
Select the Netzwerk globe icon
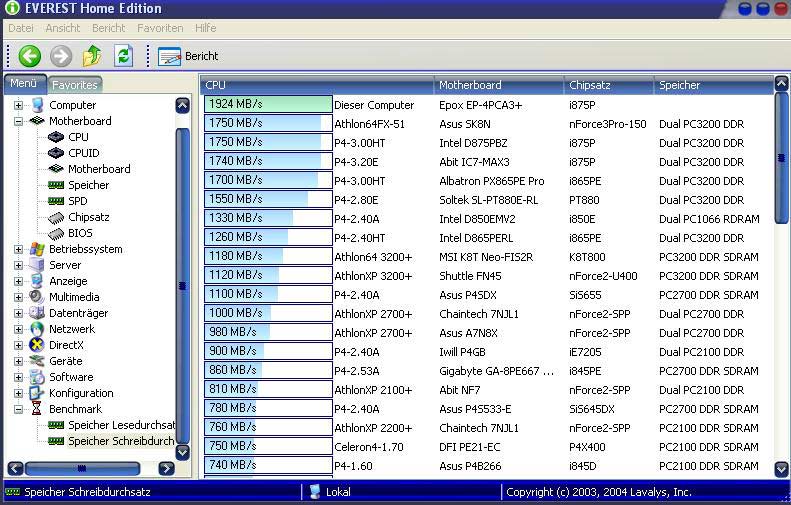(x=37, y=329)
